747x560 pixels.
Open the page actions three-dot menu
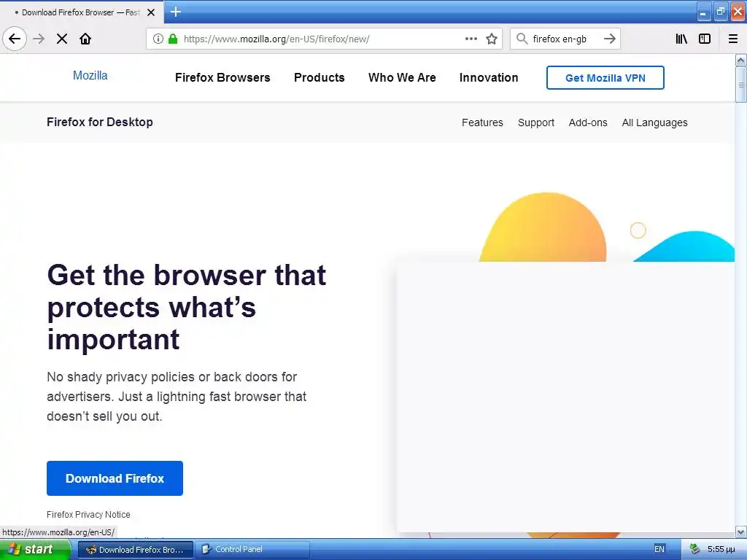[x=471, y=39]
